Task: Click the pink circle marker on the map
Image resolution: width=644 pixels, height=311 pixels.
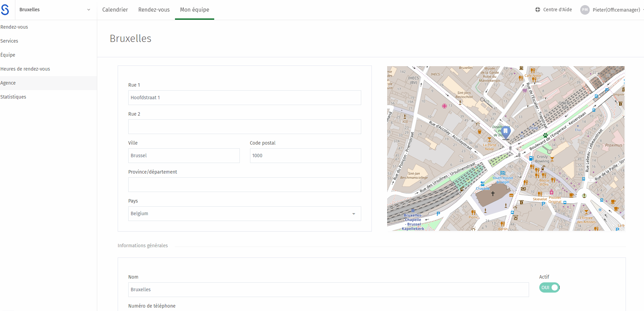Action: pos(444,106)
